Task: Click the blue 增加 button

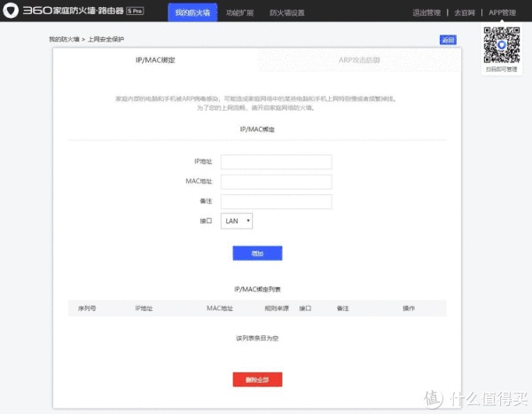Action: [x=257, y=254]
